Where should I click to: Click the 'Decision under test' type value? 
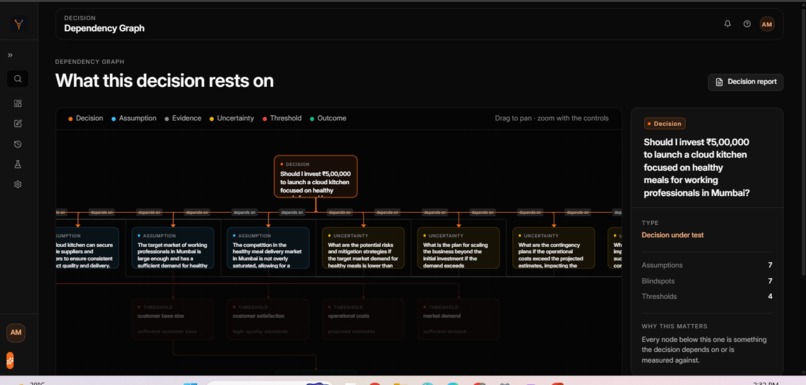672,235
